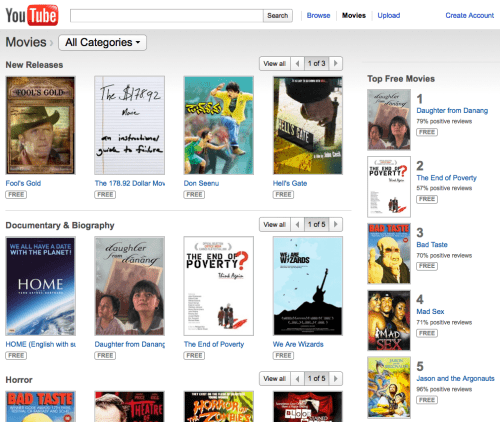Next page arrow in Horror section
The width and height of the screenshot is (500, 422).
336,379
